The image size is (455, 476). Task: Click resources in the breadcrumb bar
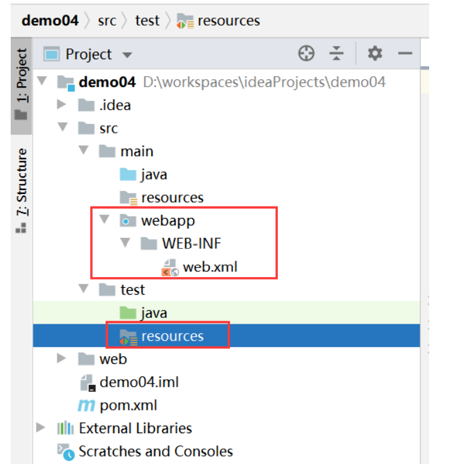click(x=229, y=21)
